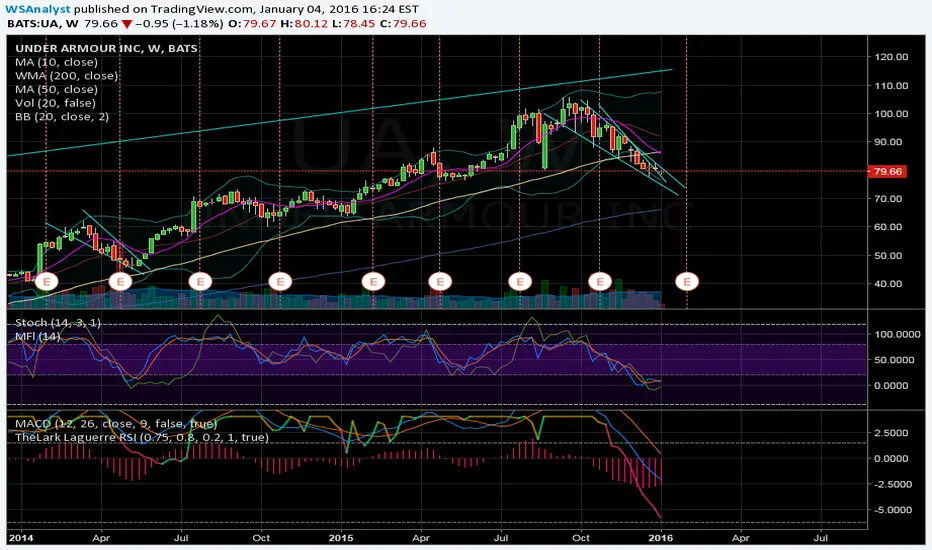Select the Stoch (14, 3, 1) indicator label
Image resolution: width=932 pixels, height=550 pixels.
click(x=58, y=323)
